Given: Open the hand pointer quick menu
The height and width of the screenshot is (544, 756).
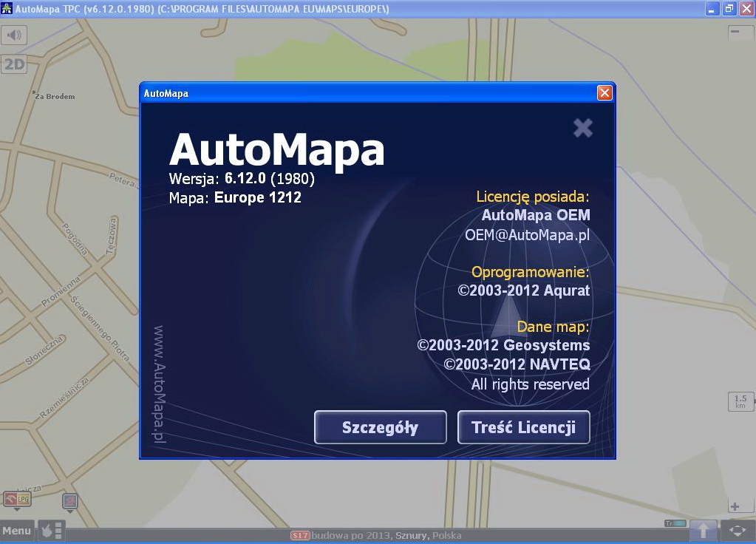Looking at the screenshot, I should 52,531.
